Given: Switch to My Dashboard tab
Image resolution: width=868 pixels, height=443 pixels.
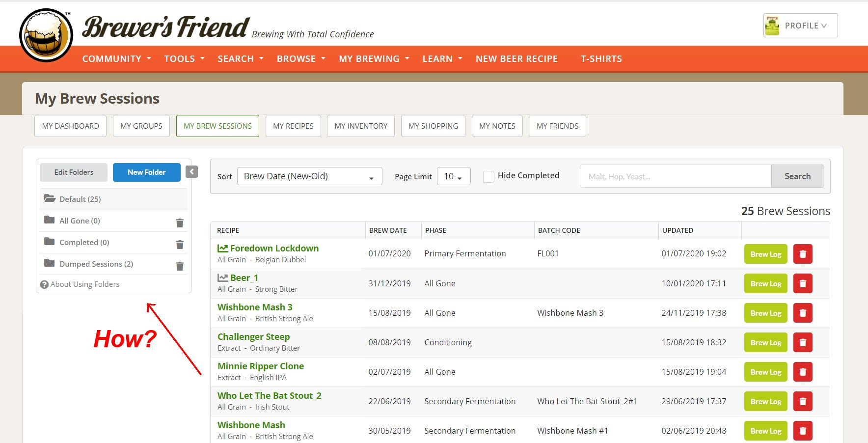Looking at the screenshot, I should (x=71, y=126).
